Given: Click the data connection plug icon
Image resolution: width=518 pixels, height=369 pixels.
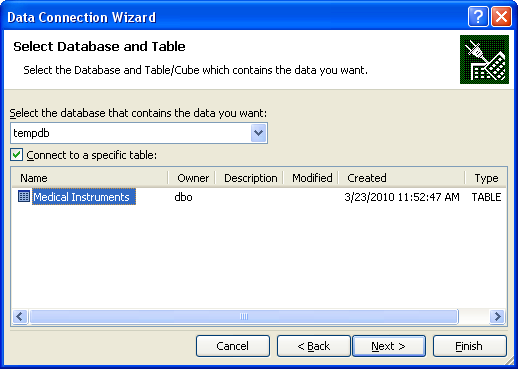Looking at the screenshot, I should (x=484, y=59).
